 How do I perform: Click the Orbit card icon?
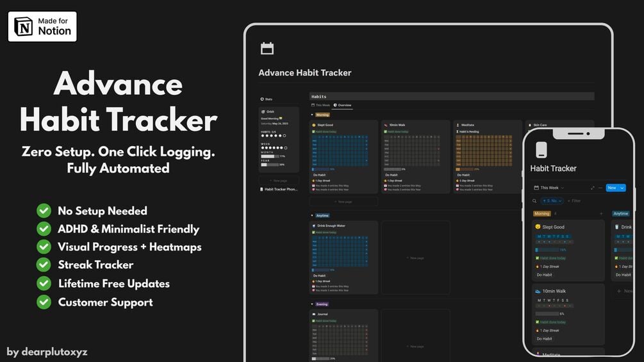[263, 111]
